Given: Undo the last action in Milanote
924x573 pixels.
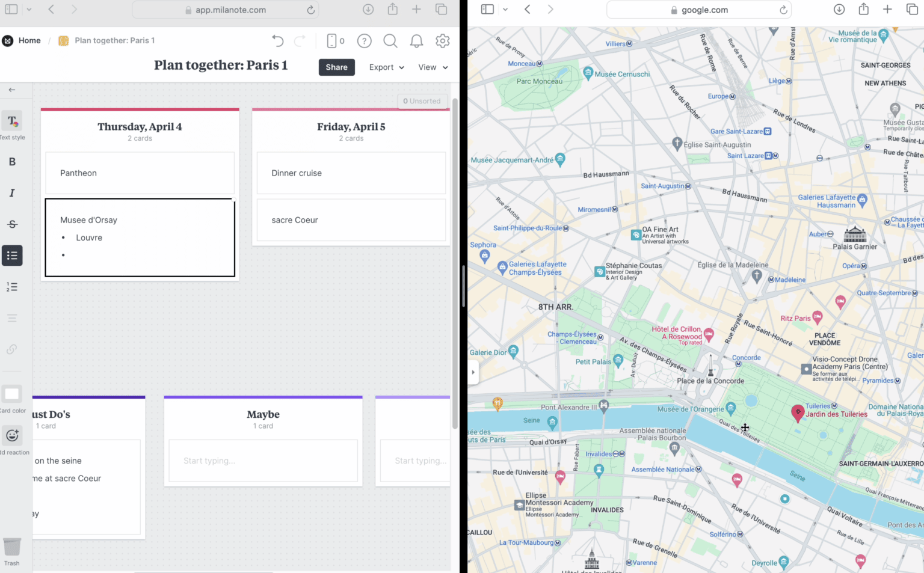Looking at the screenshot, I should click(277, 41).
